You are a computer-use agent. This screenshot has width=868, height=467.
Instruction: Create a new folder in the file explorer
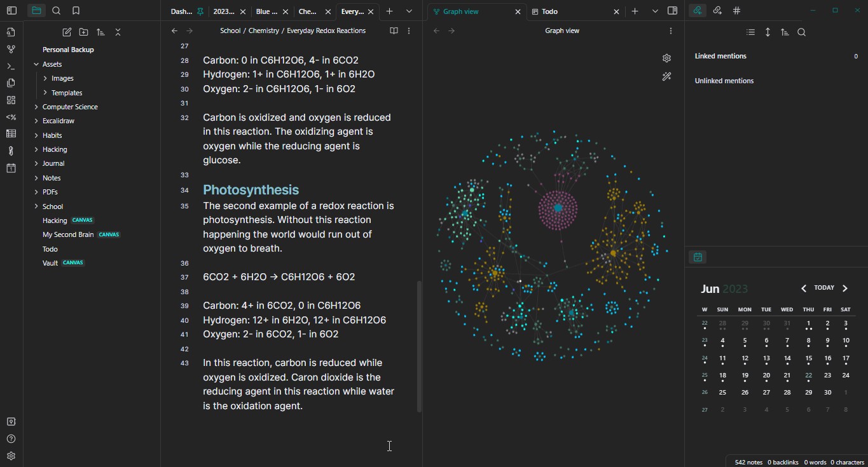click(83, 32)
